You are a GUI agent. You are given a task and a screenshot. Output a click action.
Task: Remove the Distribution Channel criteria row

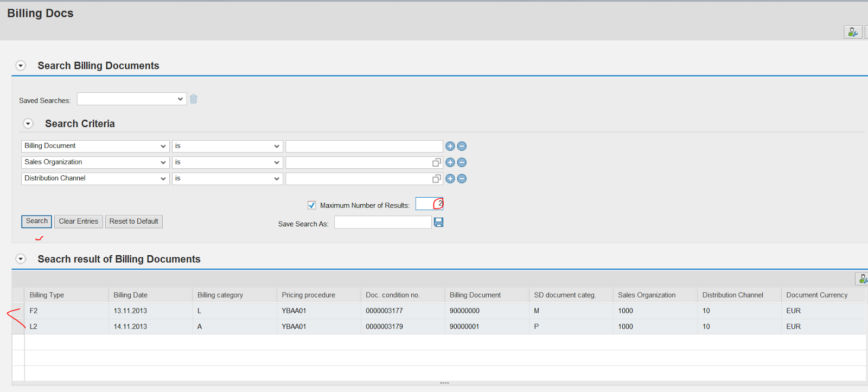pyautogui.click(x=462, y=179)
